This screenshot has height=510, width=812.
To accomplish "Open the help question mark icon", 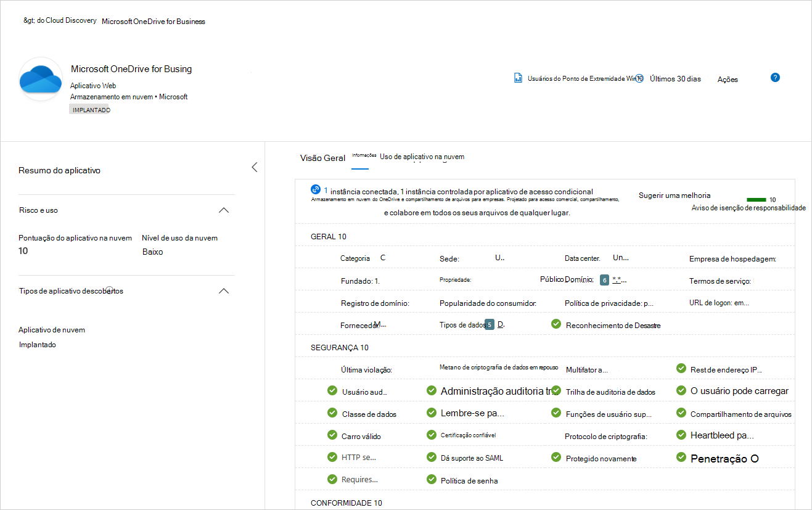I will click(776, 78).
